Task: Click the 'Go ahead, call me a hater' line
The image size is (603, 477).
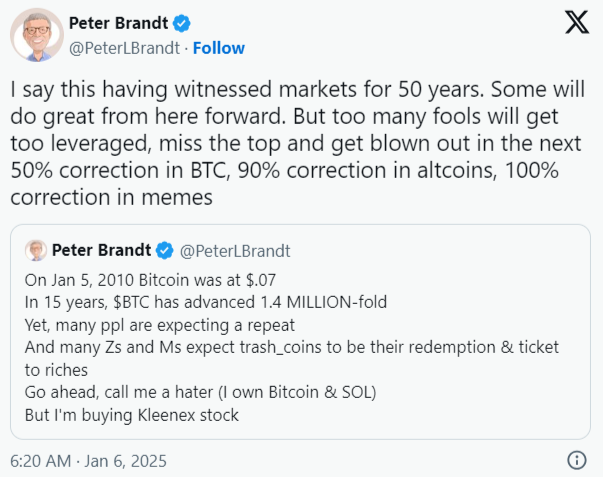Action: pos(180,390)
